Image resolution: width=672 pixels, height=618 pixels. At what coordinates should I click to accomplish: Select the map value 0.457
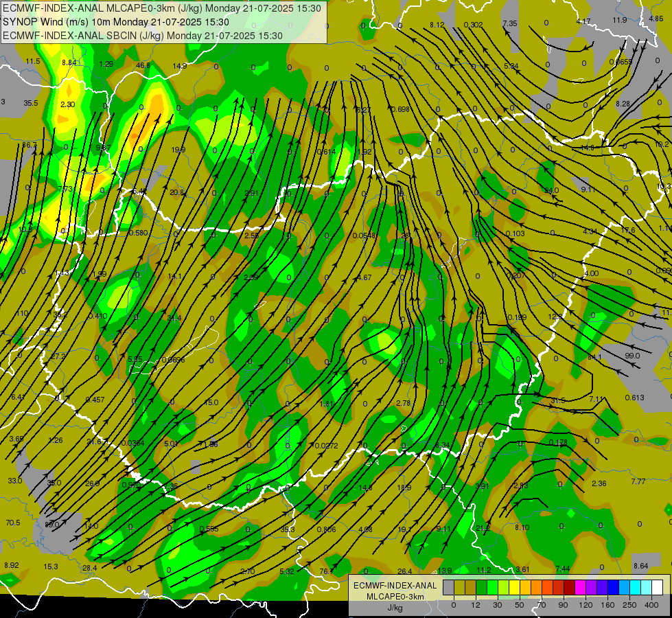(95, 400)
